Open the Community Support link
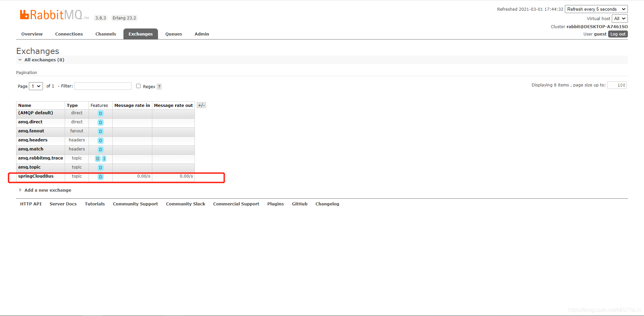644x316 pixels. 135,204
